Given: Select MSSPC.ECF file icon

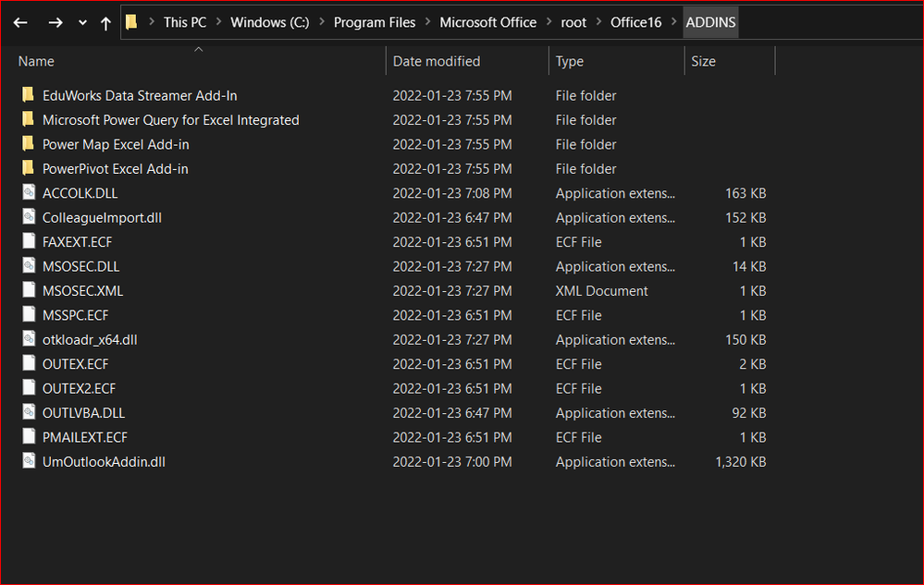Looking at the screenshot, I should pyautogui.click(x=29, y=314).
